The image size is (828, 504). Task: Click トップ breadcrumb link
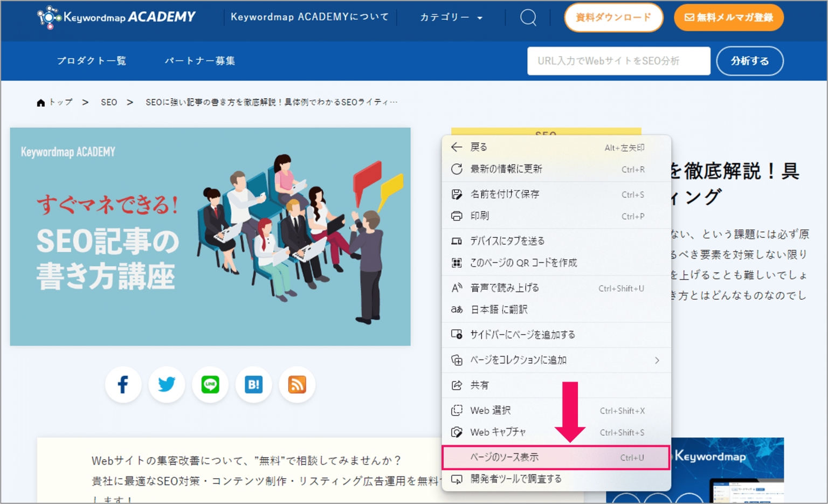[x=60, y=102]
